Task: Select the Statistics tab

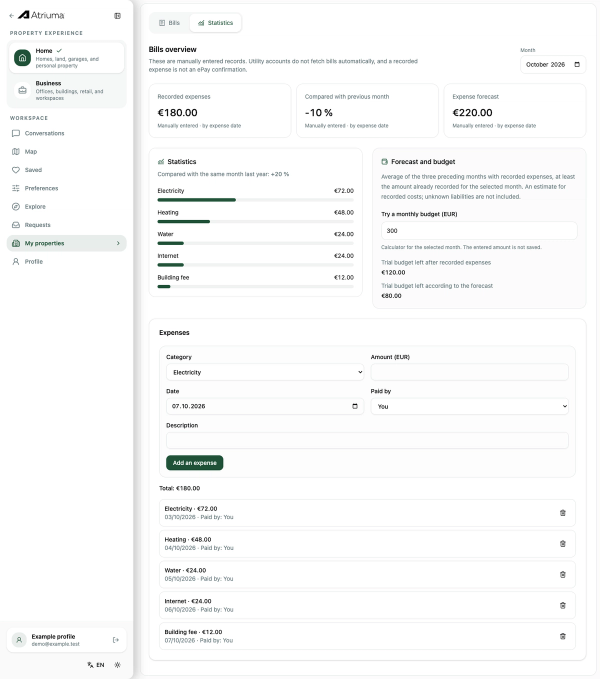Action: (216, 23)
